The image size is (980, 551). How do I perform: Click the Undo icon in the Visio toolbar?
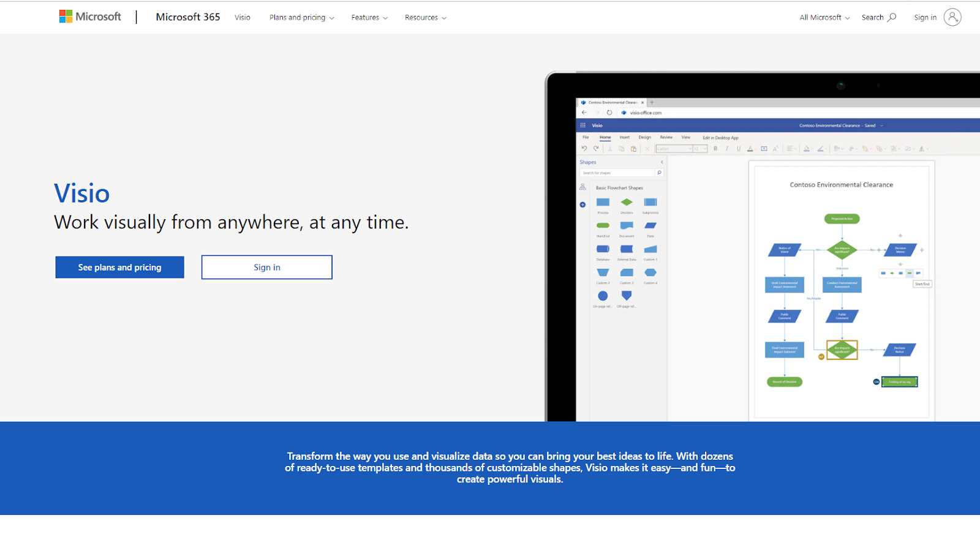(x=584, y=148)
